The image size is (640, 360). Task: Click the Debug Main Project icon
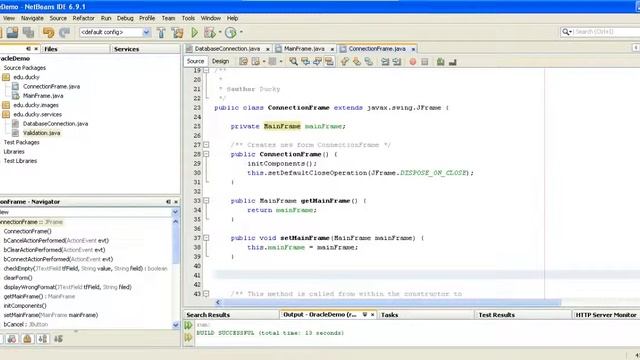(x=210, y=32)
